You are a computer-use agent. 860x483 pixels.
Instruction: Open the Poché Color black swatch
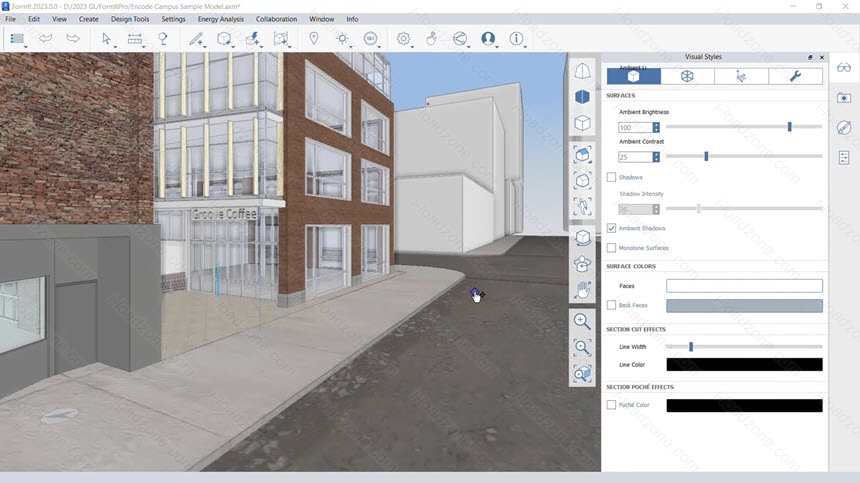[744, 405]
